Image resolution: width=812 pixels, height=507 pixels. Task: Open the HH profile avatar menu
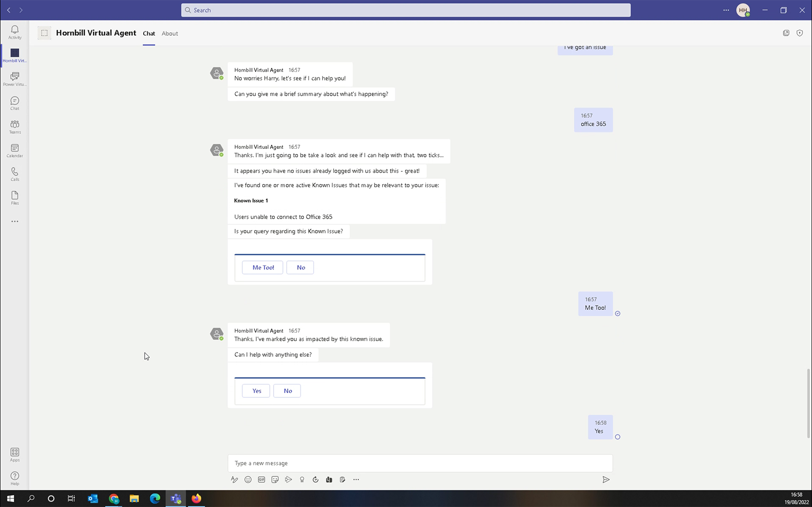(743, 10)
